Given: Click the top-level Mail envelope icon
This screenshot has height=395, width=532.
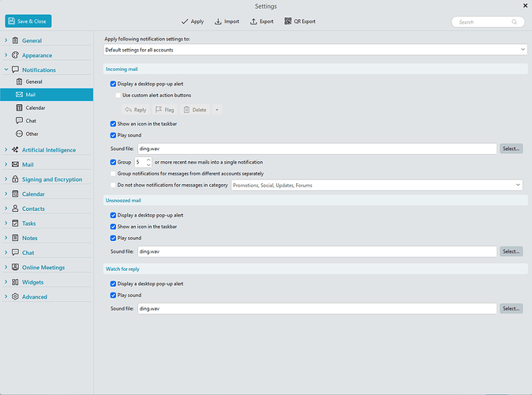Looking at the screenshot, I should click(15, 164).
